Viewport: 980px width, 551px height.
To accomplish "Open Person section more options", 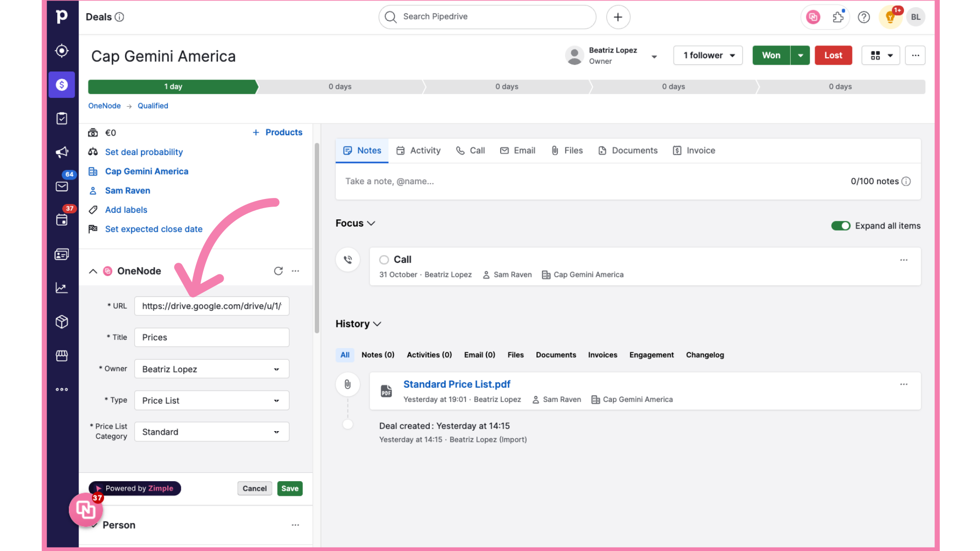I will (x=296, y=525).
